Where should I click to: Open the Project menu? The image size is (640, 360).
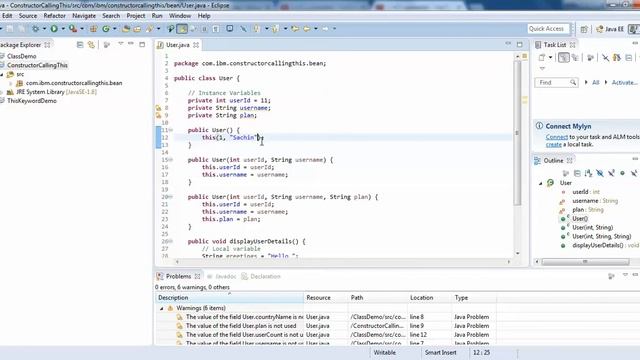tap(136, 16)
